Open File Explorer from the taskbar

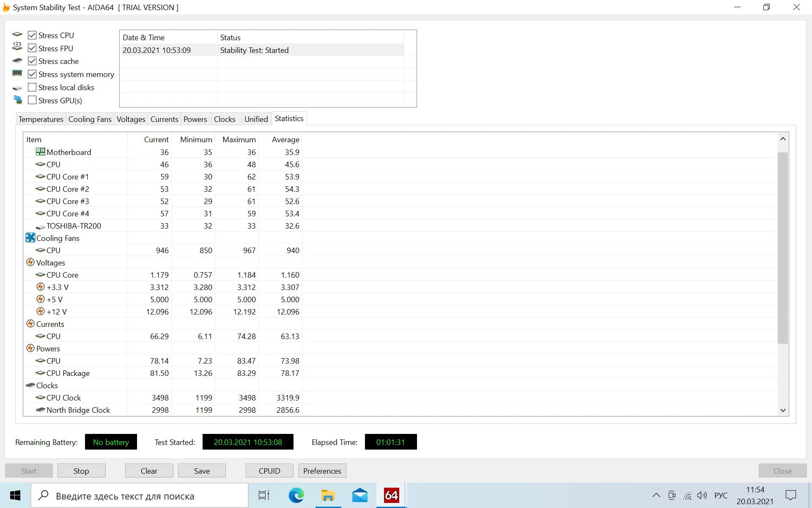click(328, 495)
